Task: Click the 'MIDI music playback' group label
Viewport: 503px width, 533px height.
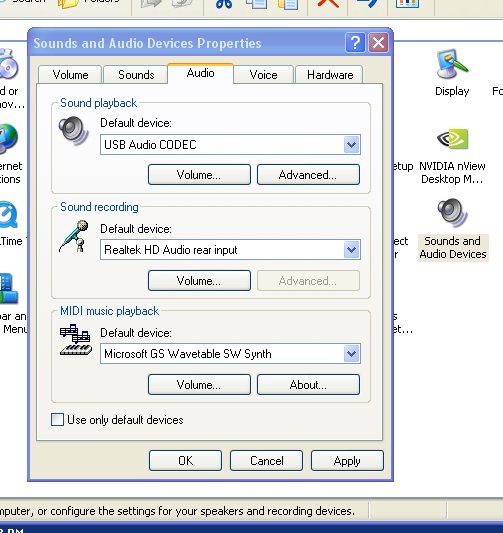Action: [x=109, y=311]
